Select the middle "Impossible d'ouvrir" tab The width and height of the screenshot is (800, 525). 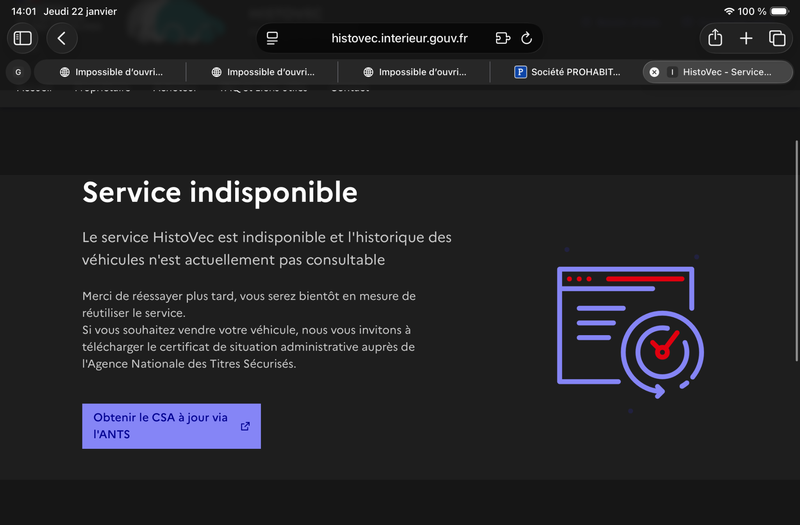point(262,72)
